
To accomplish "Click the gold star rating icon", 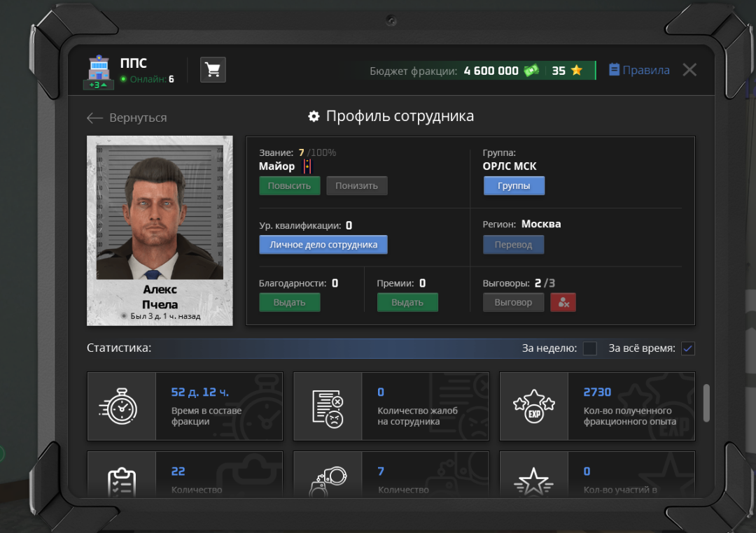I will coord(577,71).
